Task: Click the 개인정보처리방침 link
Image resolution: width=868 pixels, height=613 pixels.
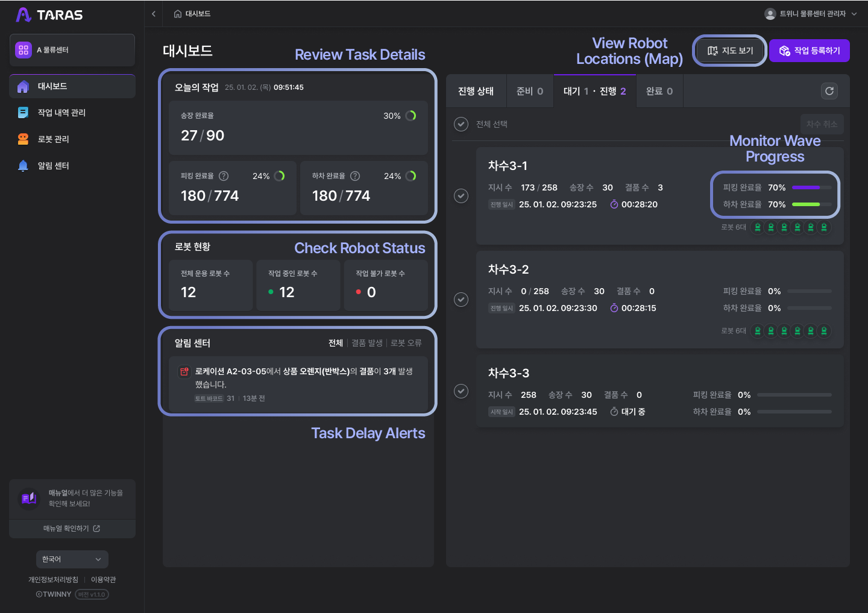Action: 53,580
